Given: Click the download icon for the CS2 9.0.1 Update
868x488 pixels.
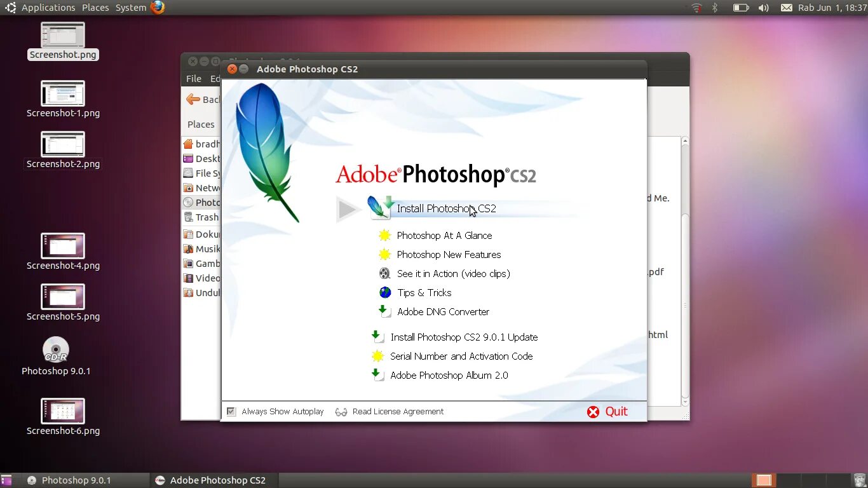Looking at the screenshot, I should [x=378, y=337].
